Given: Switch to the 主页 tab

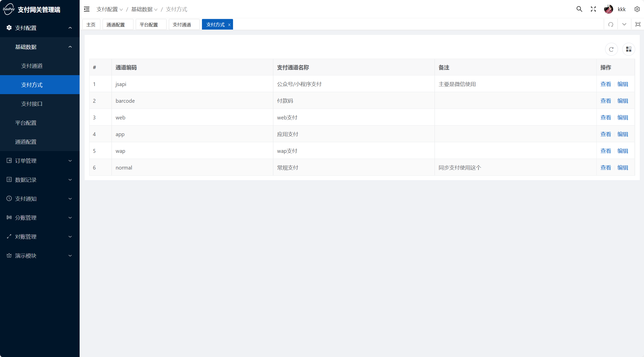Looking at the screenshot, I should click(91, 25).
